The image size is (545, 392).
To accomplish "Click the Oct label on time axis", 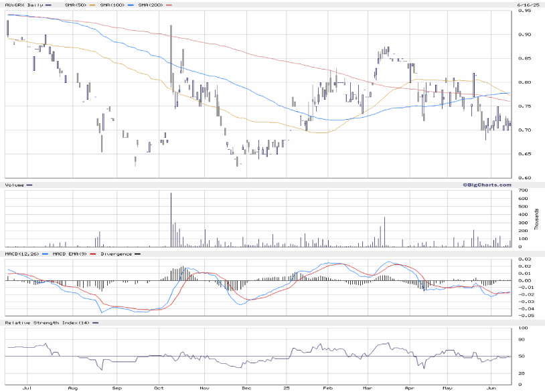I will [x=159, y=387].
